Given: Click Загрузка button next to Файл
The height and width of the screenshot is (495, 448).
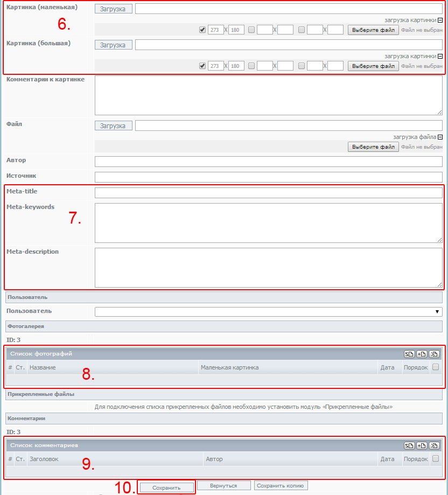Looking at the screenshot, I should [113, 126].
